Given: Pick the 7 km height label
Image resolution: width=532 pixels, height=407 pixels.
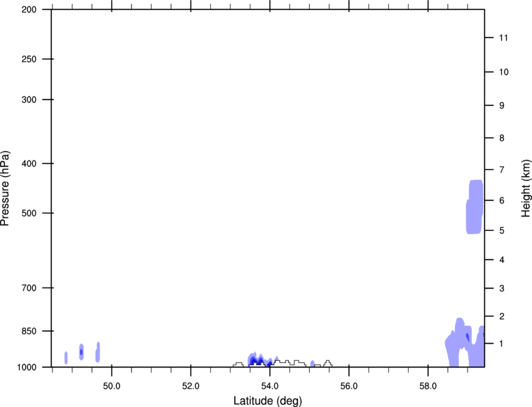Looking at the screenshot, I should pyautogui.click(x=502, y=170).
